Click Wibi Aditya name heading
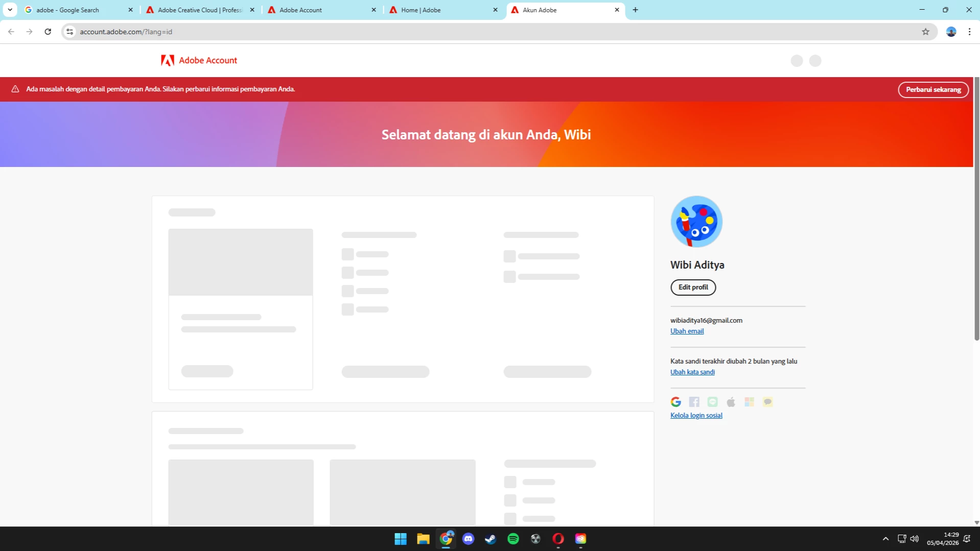 coord(697,265)
